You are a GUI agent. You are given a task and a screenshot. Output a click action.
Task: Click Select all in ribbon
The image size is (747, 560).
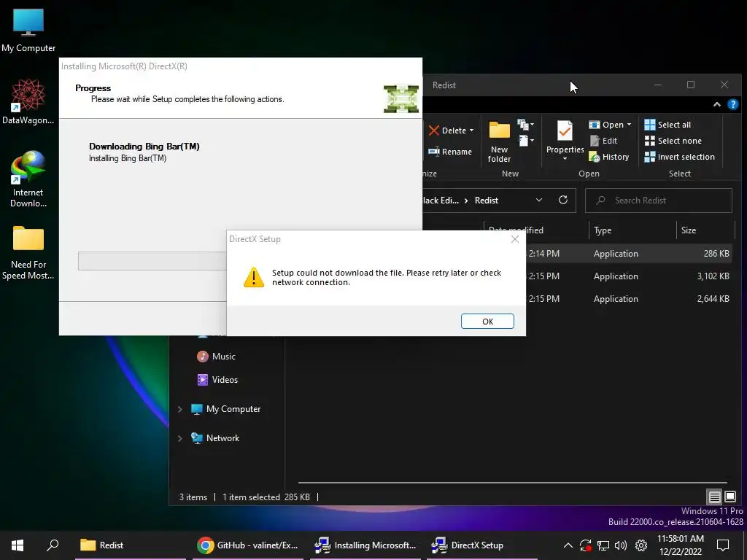click(x=667, y=125)
